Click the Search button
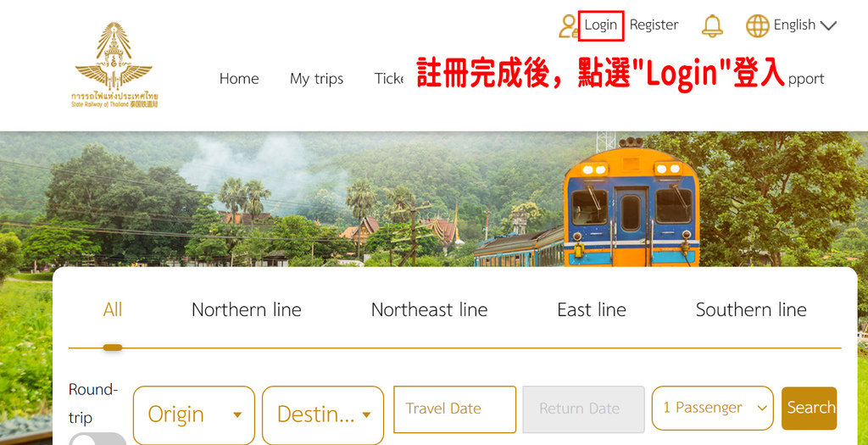The height and width of the screenshot is (445, 868). (x=810, y=408)
